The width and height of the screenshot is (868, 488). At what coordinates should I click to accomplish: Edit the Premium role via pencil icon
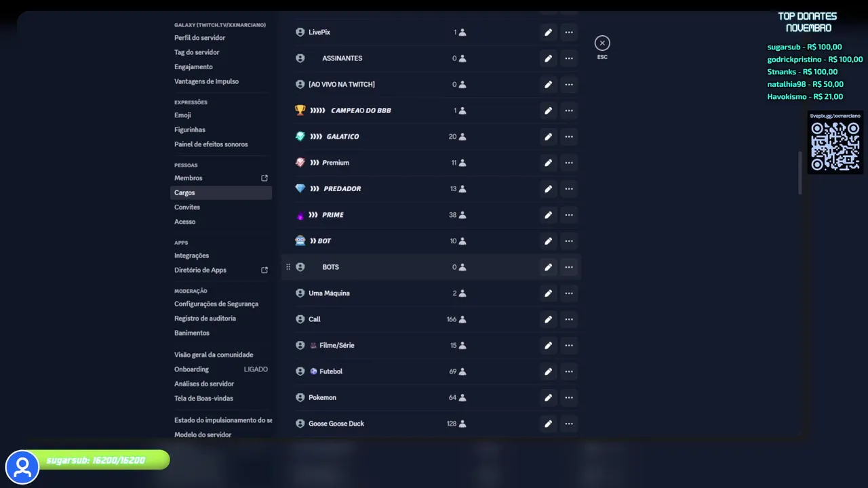548,163
